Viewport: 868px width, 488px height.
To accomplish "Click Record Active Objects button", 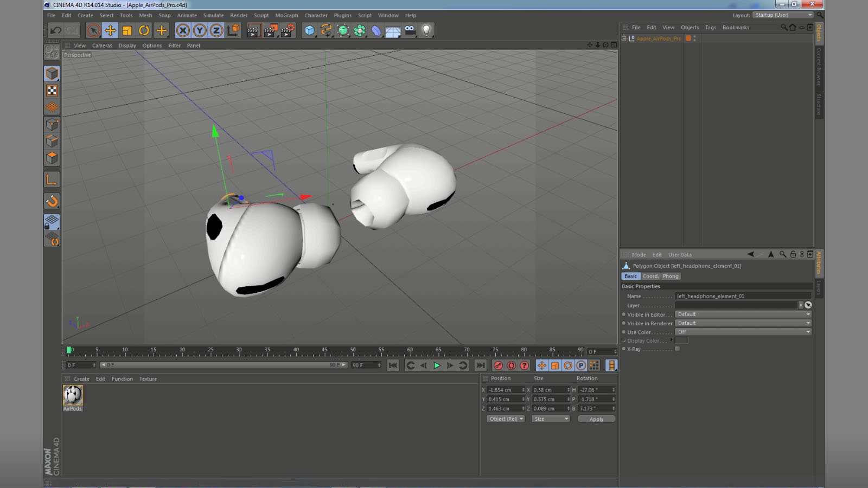I will (x=498, y=365).
